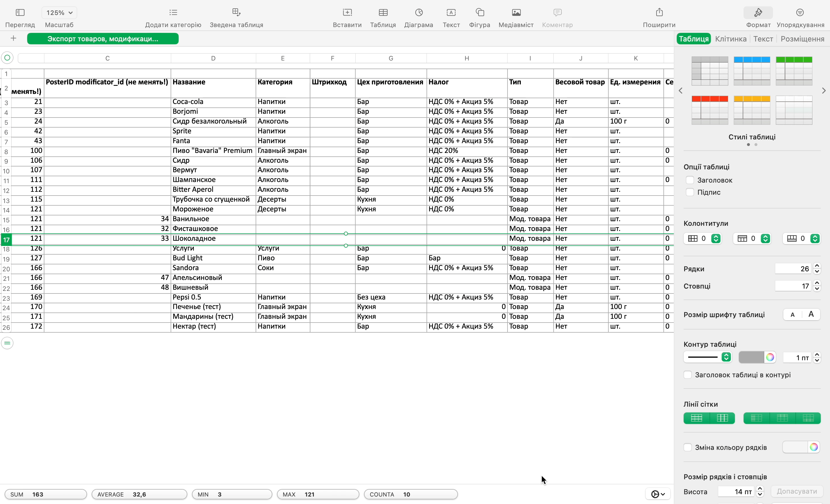Image resolution: width=830 pixels, height=504 pixels.
Task: Open the 125% zoom dropdown
Action: coord(59,12)
